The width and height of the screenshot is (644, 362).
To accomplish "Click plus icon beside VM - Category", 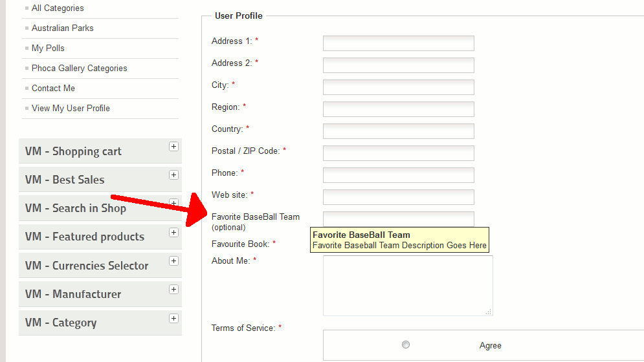I will point(173,318).
